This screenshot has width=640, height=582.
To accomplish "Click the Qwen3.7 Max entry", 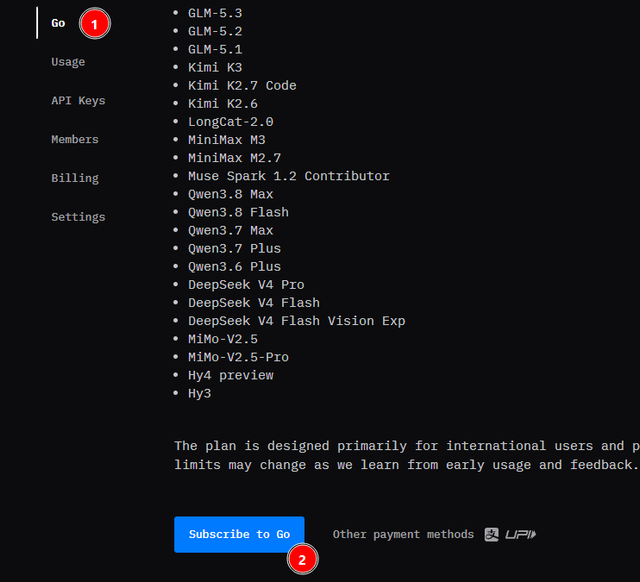I will (231, 231).
